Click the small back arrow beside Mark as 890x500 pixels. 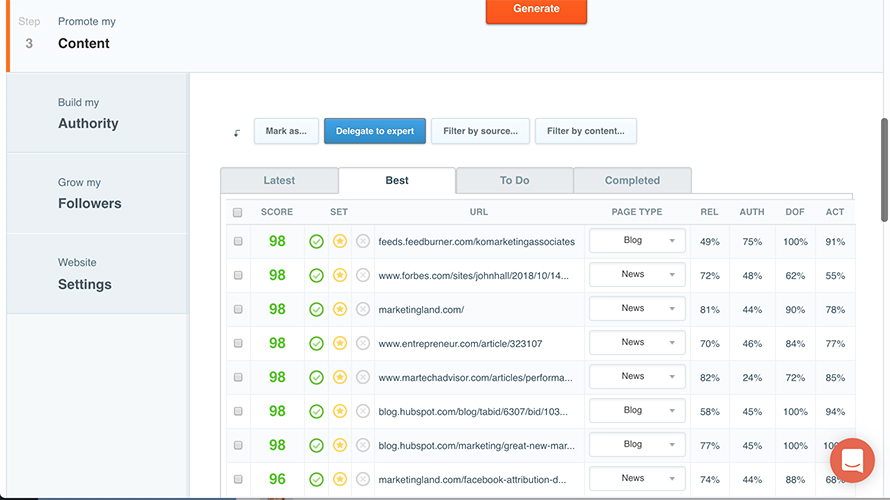(x=237, y=132)
